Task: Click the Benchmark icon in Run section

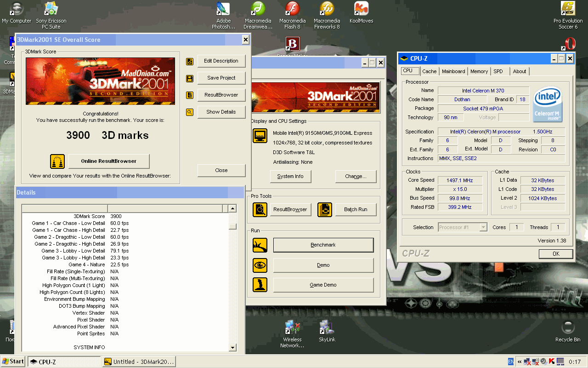Action: coord(260,245)
